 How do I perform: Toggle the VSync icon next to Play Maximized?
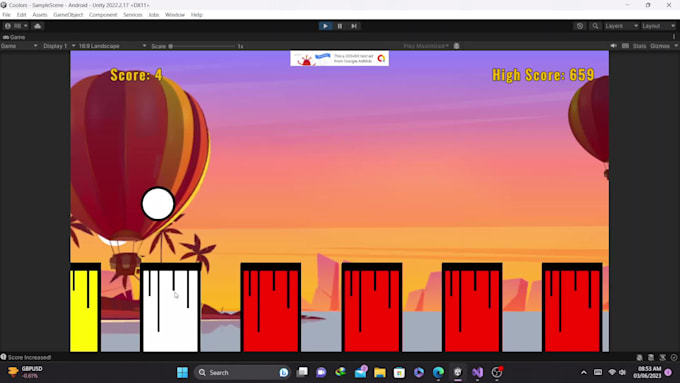coord(457,46)
